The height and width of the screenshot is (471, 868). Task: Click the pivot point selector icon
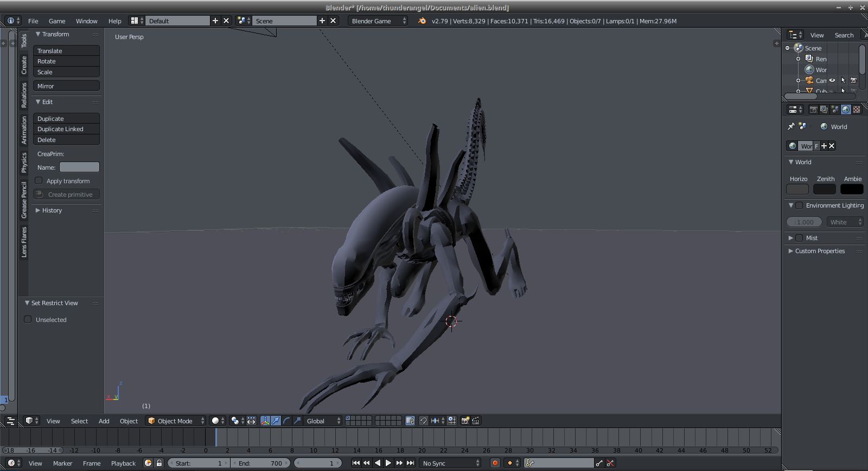[x=237, y=421]
